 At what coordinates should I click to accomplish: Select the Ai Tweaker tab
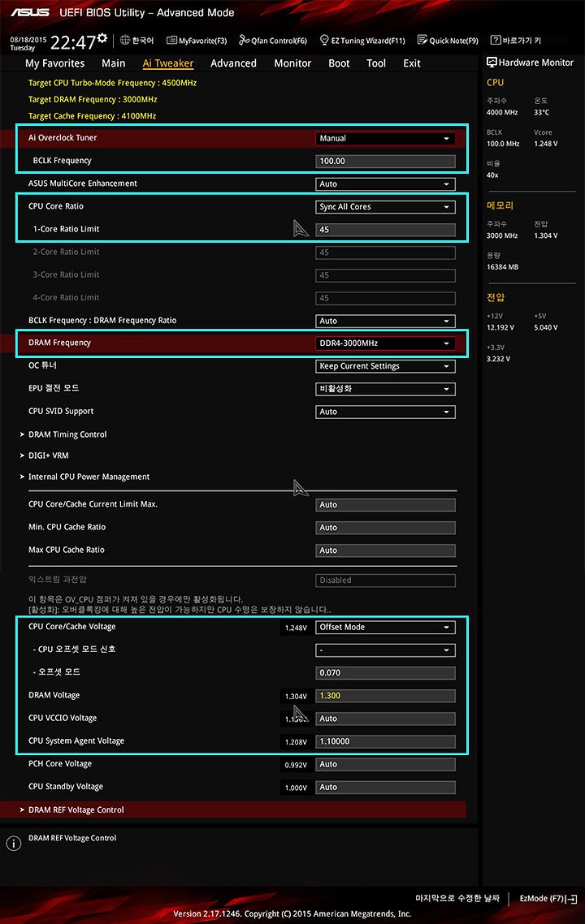pos(168,63)
